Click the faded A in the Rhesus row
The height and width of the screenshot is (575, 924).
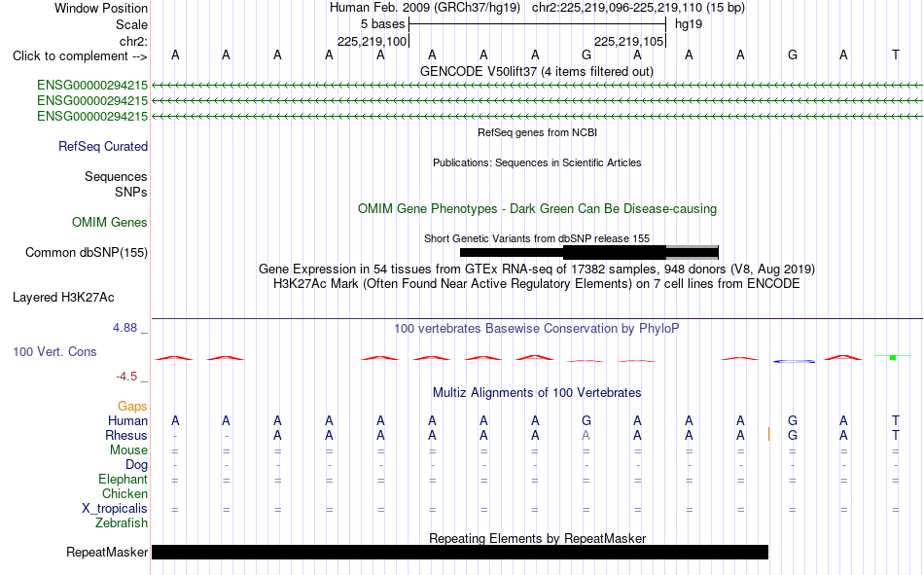click(x=586, y=435)
